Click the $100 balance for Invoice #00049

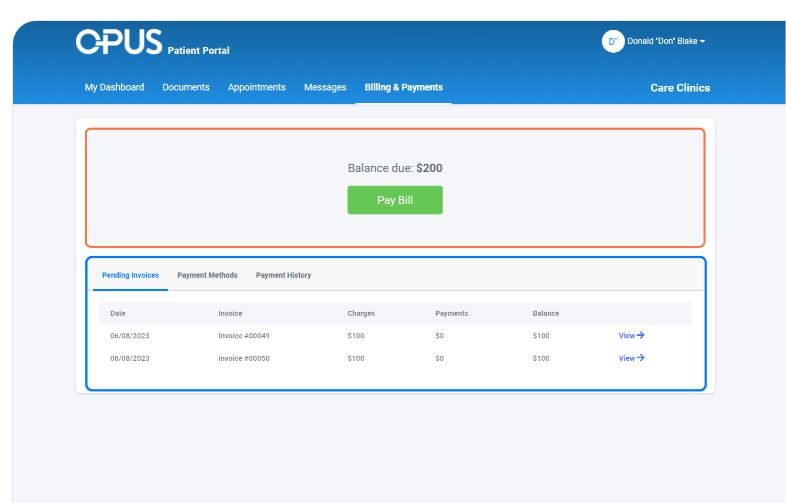pos(541,336)
